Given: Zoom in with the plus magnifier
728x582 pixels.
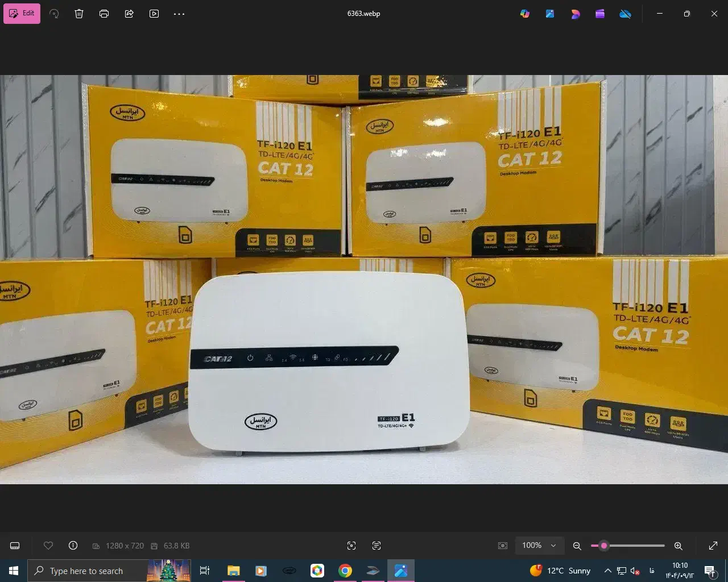Looking at the screenshot, I should (678, 546).
